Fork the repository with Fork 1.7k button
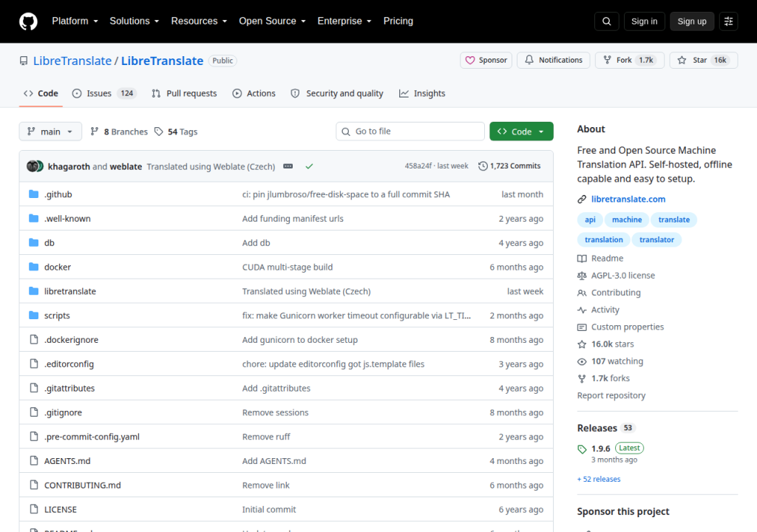This screenshot has width=757, height=532. click(630, 61)
